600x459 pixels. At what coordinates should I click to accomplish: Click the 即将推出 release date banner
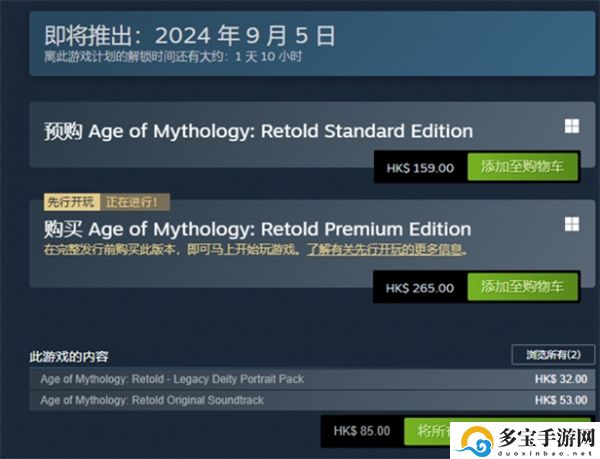pos(312,44)
